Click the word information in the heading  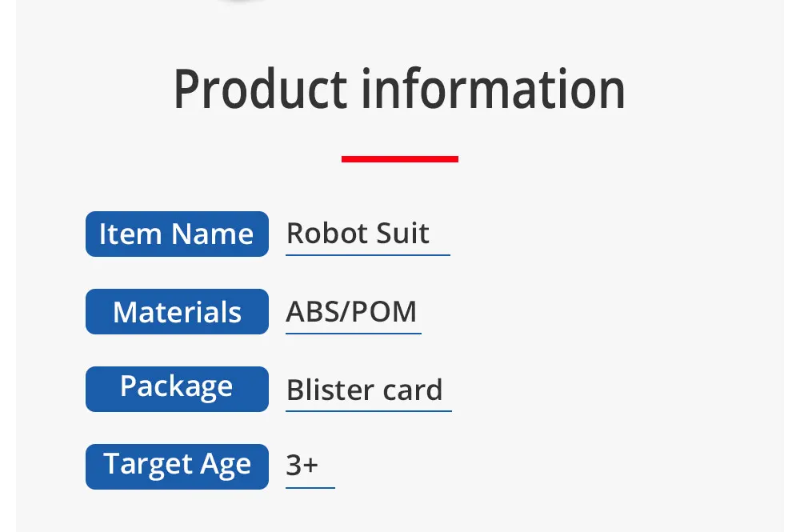[494, 89]
